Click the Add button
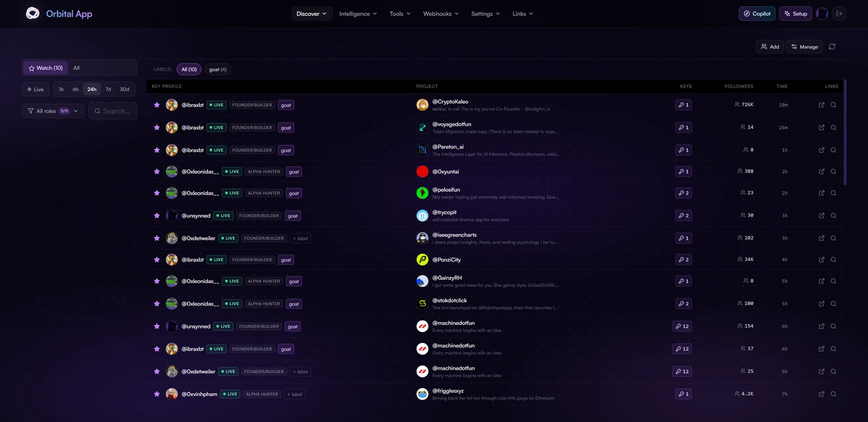The height and width of the screenshot is (422, 868). [x=770, y=47]
